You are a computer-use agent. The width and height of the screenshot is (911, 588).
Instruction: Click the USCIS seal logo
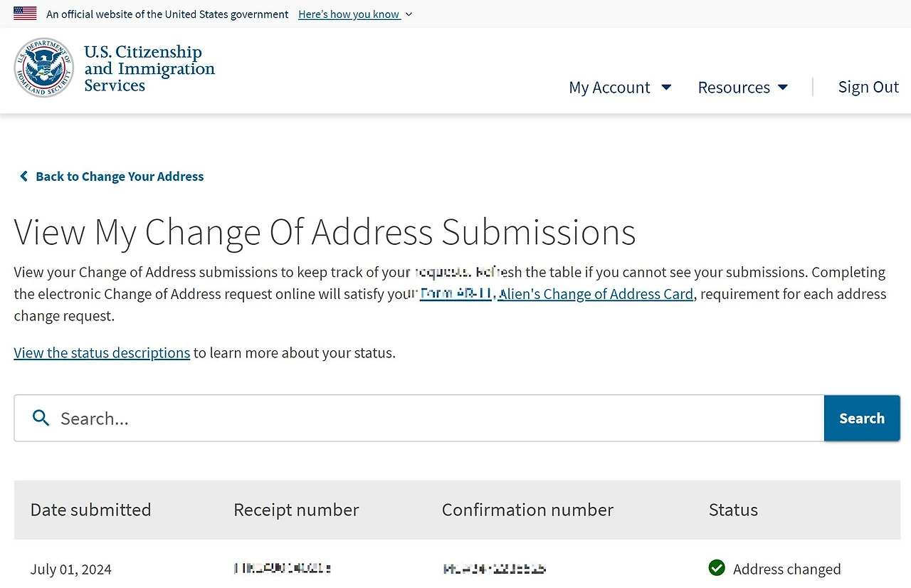[44, 68]
